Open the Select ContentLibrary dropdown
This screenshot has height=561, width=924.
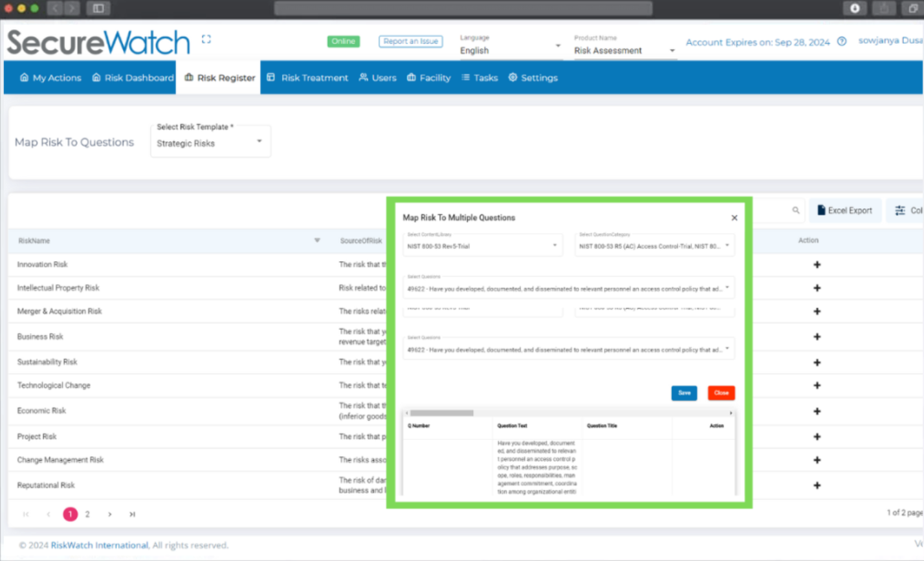point(483,245)
